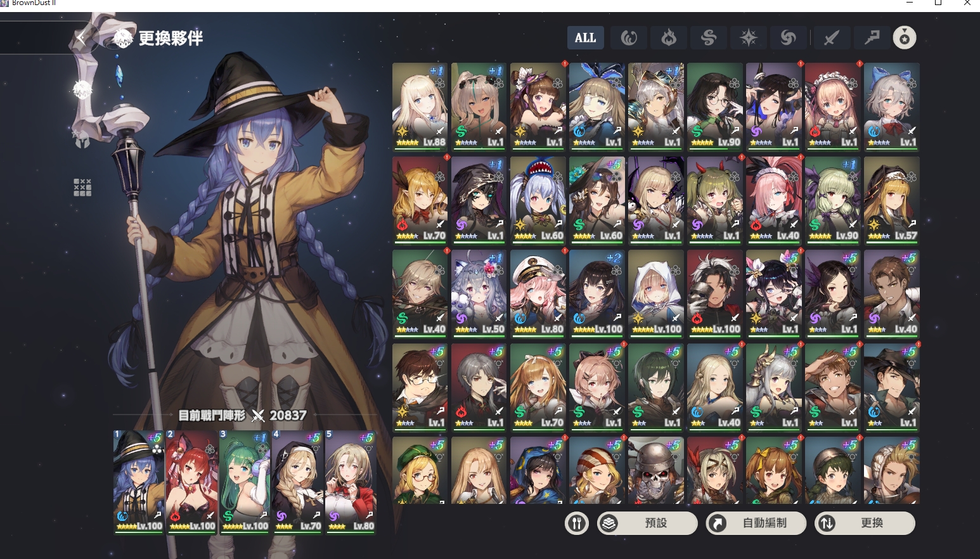Click the fork and spoon round button
The image size is (980, 559).
click(577, 523)
